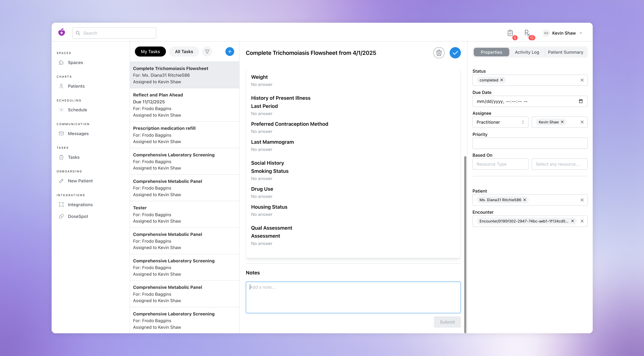Open Prescription medication refill task
Viewport: 644px width, 356px height.
pos(184,135)
